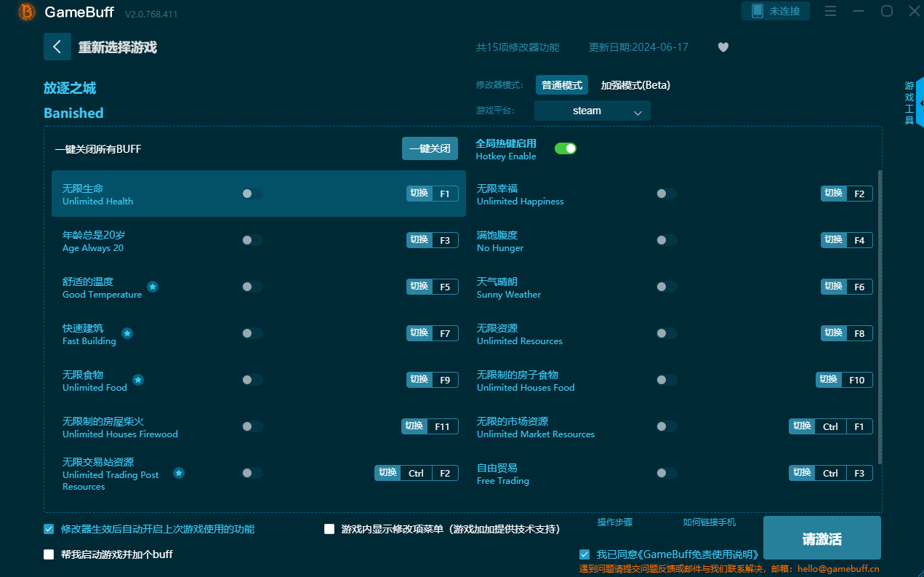The width and height of the screenshot is (924, 577).
Task: Click the back arrow button
Action: [x=57, y=47]
